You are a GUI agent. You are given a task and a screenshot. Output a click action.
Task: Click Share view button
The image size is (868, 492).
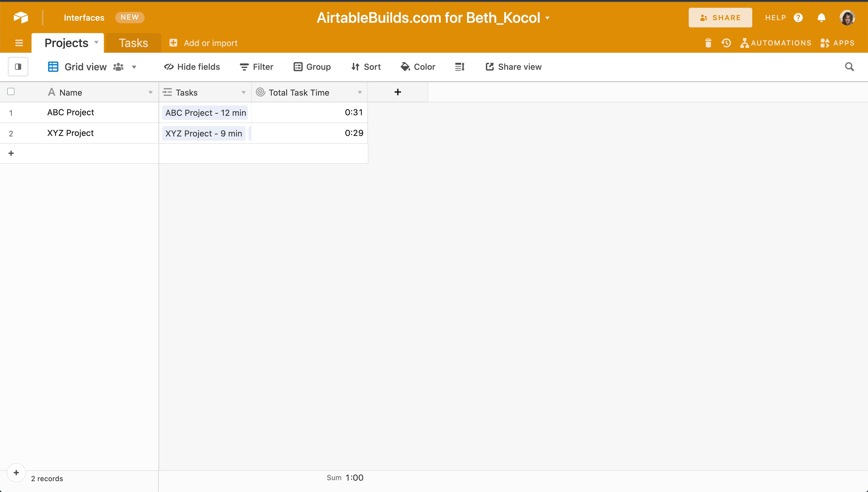(513, 67)
